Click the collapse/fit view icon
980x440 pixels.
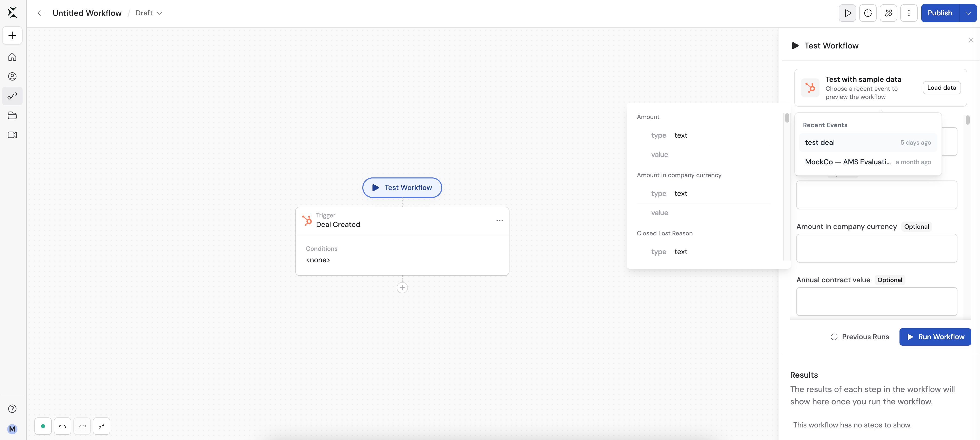click(x=102, y=426)
